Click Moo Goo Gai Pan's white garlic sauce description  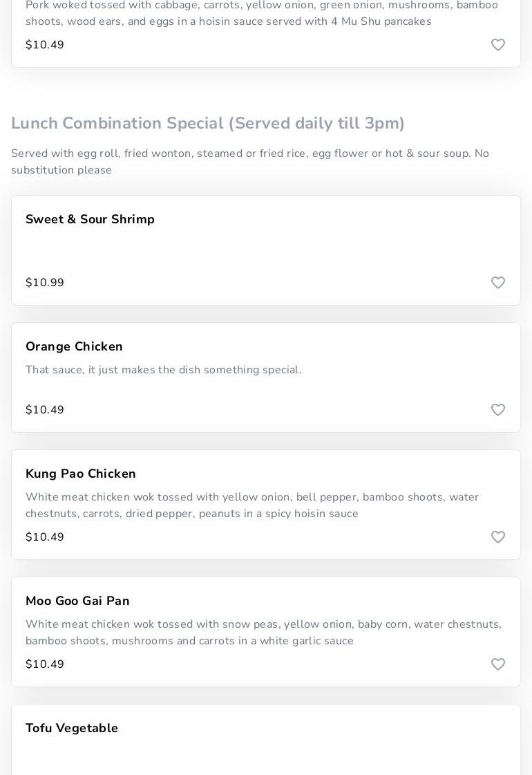coord(263,633)
